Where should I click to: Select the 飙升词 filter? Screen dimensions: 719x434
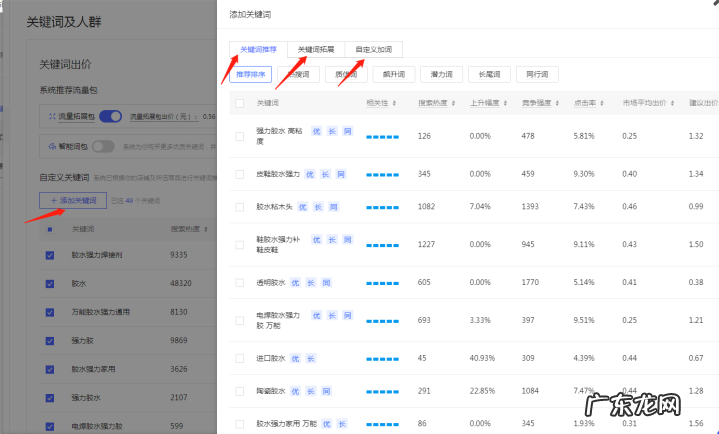coord(394,74)
